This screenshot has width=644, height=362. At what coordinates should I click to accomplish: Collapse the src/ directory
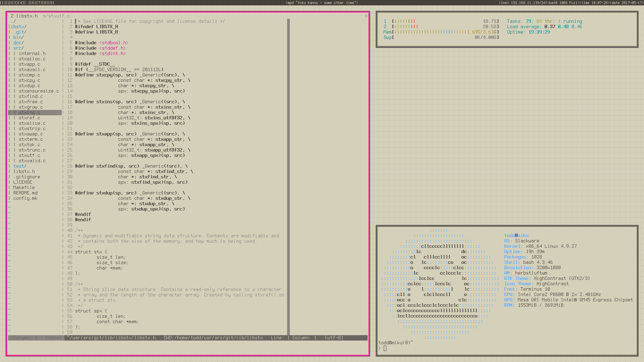[x=18, y=48]
